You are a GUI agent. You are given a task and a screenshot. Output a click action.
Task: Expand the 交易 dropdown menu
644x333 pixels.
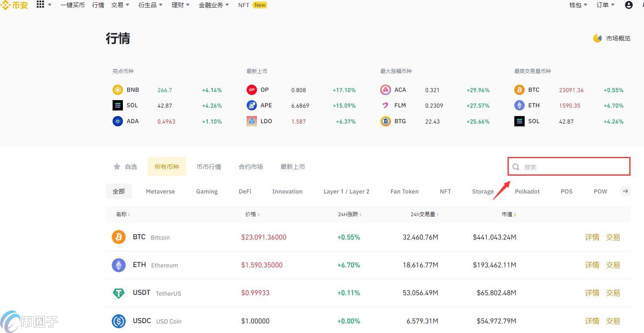point(120,5)
